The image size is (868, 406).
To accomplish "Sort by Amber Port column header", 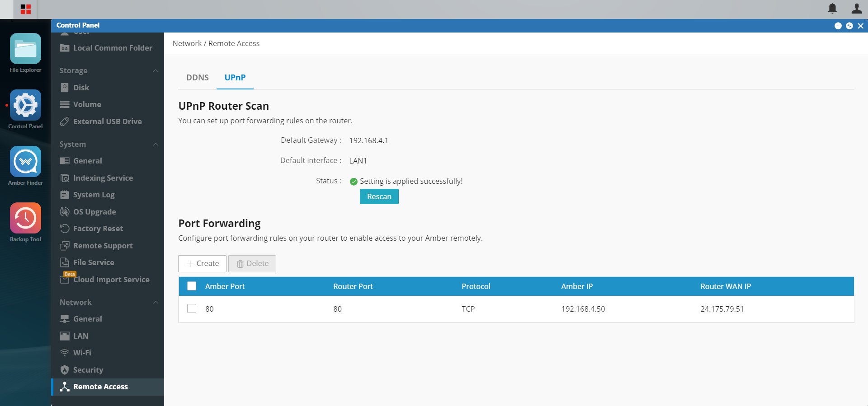I will tap(225, 286).
